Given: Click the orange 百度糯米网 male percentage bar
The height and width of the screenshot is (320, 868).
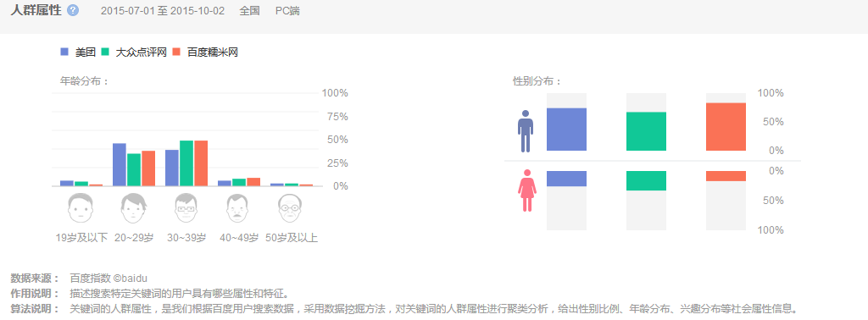Looking at the screenshot, I should pos(726,127).
